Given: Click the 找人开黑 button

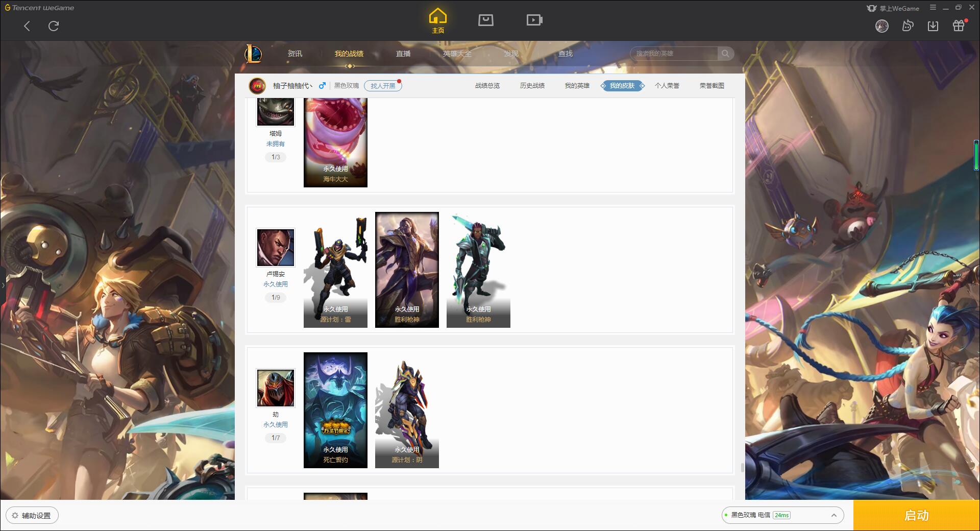Looking at the screenshot, I should 383,86.
